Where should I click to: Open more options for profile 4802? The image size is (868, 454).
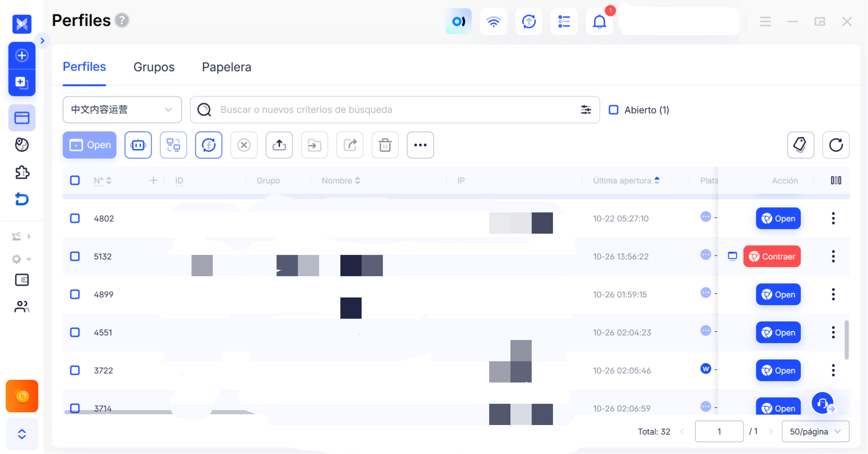click(833, 219)
